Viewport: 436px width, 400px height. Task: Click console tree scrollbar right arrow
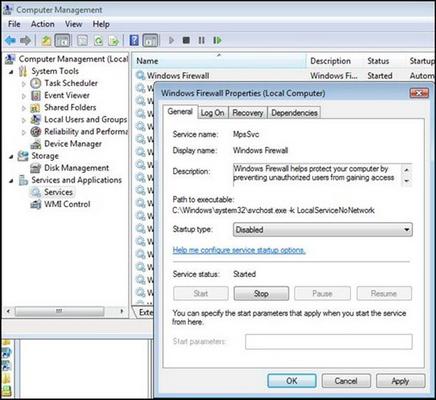pyautogui.click(x=122, y=311)
